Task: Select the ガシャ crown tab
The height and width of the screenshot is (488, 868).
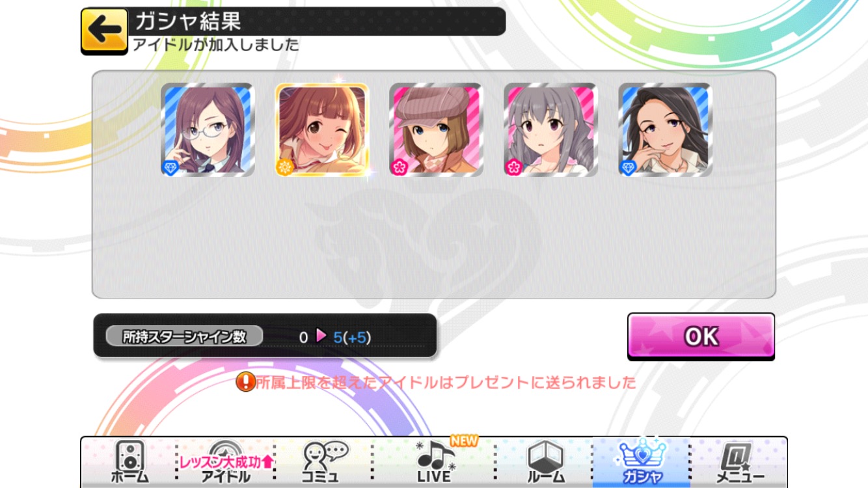Action: [642, 462]
